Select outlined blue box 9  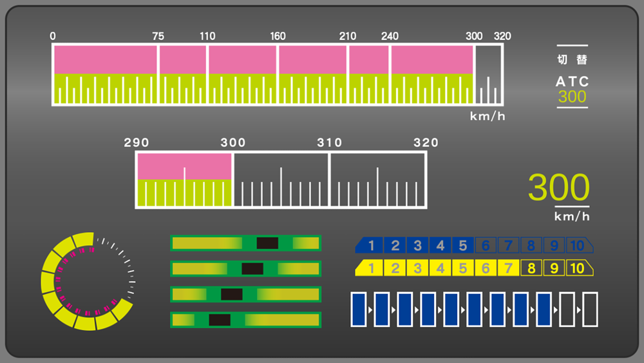(x=554, y=246)
